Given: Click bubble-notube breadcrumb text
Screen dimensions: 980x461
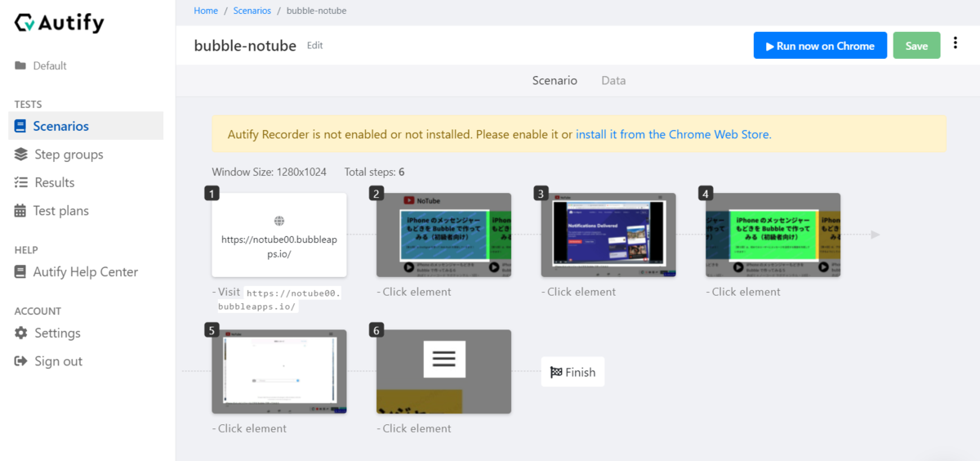Looking at the screenshot, I should click(316, 11).
